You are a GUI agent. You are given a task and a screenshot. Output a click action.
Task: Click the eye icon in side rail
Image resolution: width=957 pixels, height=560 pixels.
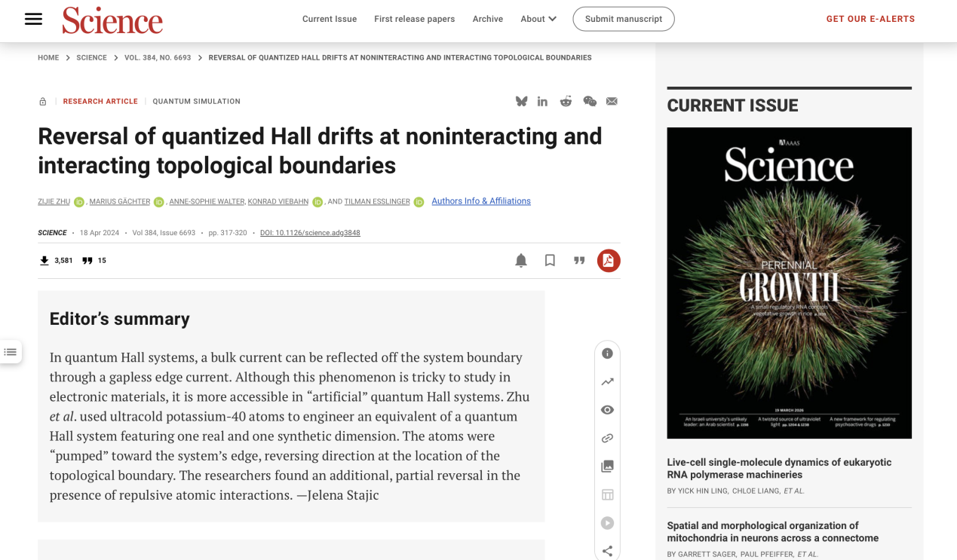click(x=607, y=410)
